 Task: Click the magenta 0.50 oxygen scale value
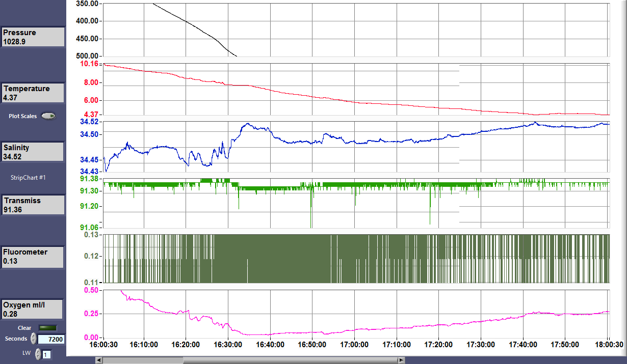coord(92,290)
